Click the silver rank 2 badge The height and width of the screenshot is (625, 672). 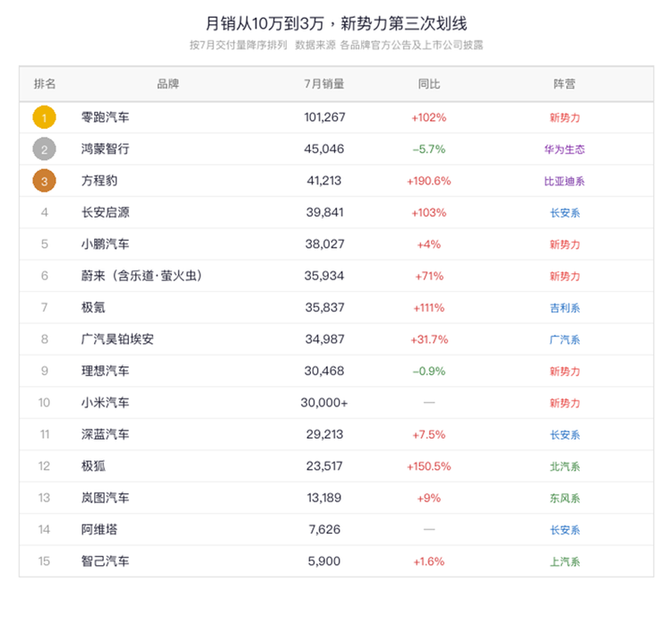(x=44, y=149)
